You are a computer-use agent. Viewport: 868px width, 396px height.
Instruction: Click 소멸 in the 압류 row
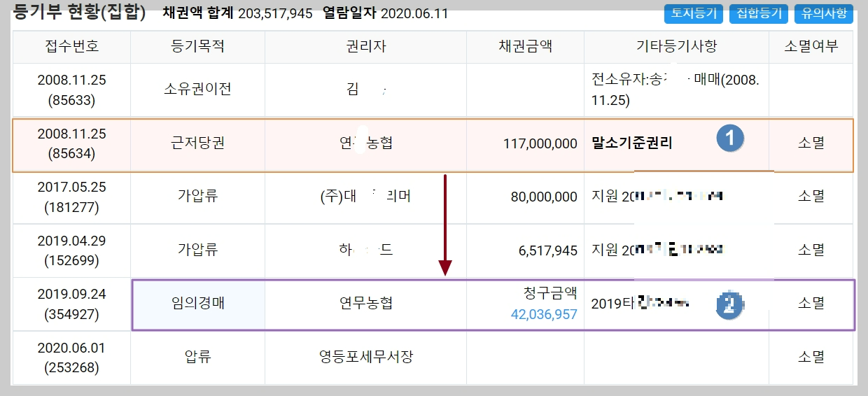tap(811, 357)
